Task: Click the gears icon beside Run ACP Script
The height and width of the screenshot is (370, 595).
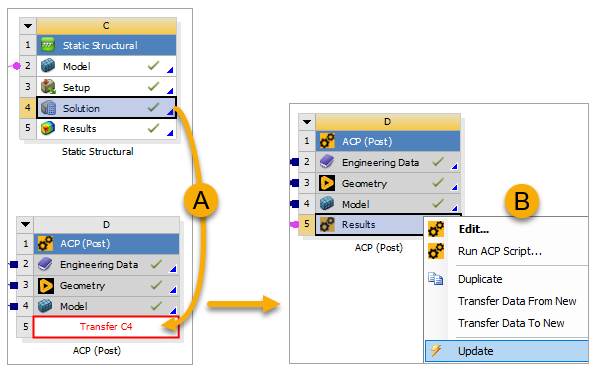Action: click(x=436, y=251)
